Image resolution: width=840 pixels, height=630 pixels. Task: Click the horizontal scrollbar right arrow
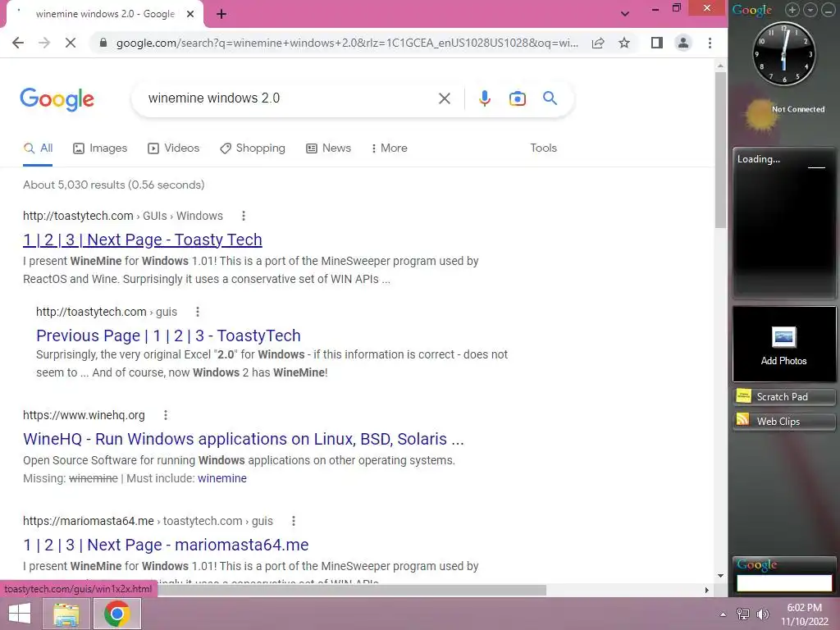coord(706,590)
